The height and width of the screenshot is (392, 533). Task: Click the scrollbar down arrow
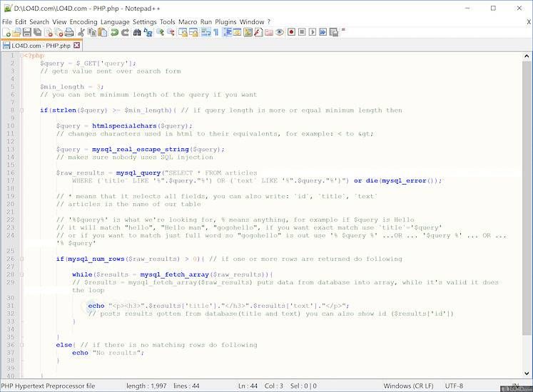pyautogui.click(x=527, y=373)
